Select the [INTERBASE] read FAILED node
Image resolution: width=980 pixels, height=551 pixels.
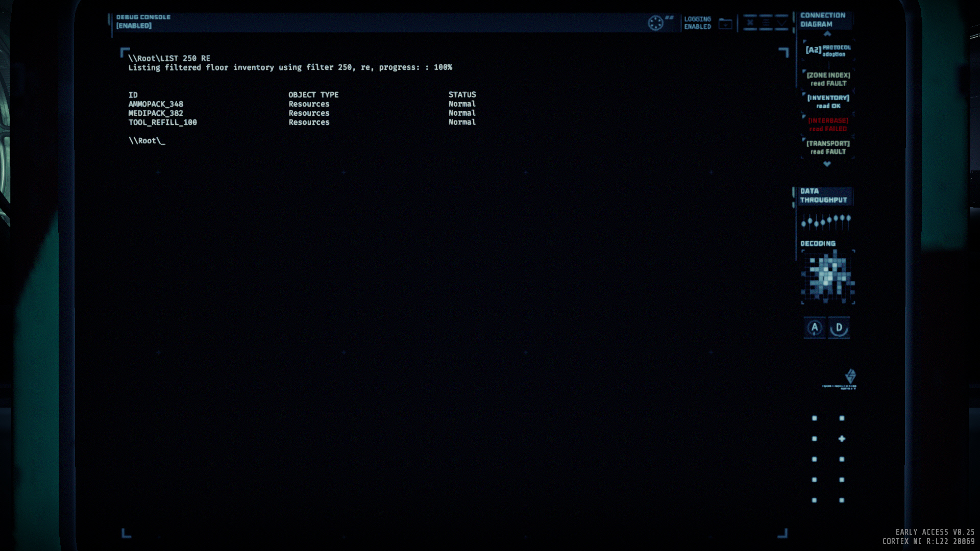point(828,124)
